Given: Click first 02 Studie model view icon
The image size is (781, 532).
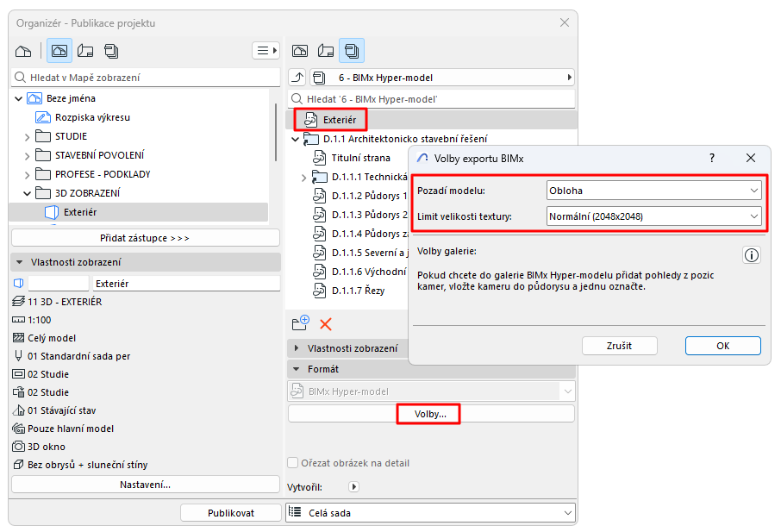Looking at the screenshot, I should tap(18, 373).
